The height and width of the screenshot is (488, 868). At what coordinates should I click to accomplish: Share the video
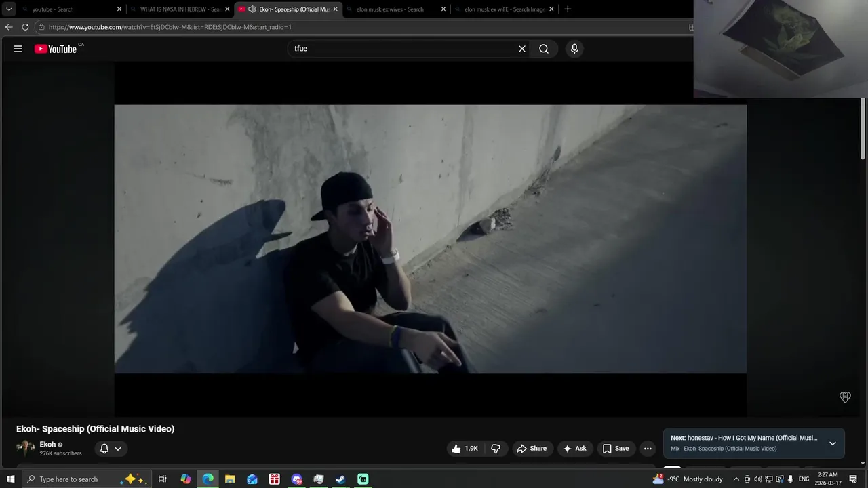tap(532, 449)
